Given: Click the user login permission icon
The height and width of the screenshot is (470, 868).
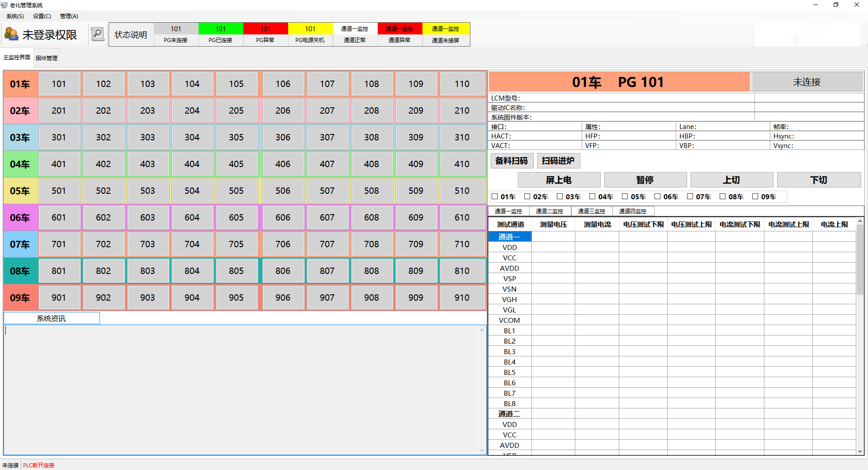Looking at the screenshot, I should pos(11,34).
